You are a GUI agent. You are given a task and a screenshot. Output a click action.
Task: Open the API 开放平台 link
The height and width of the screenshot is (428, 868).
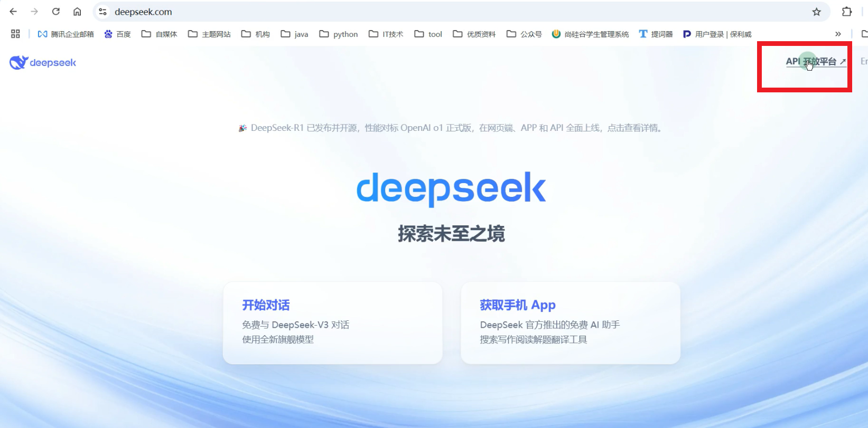point(816,62)
